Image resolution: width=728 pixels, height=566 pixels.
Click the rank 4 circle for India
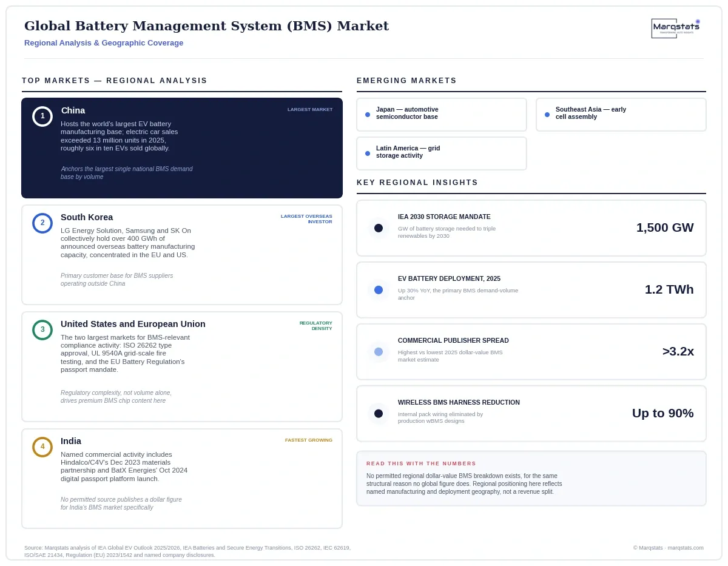click(x=42, y=446)
